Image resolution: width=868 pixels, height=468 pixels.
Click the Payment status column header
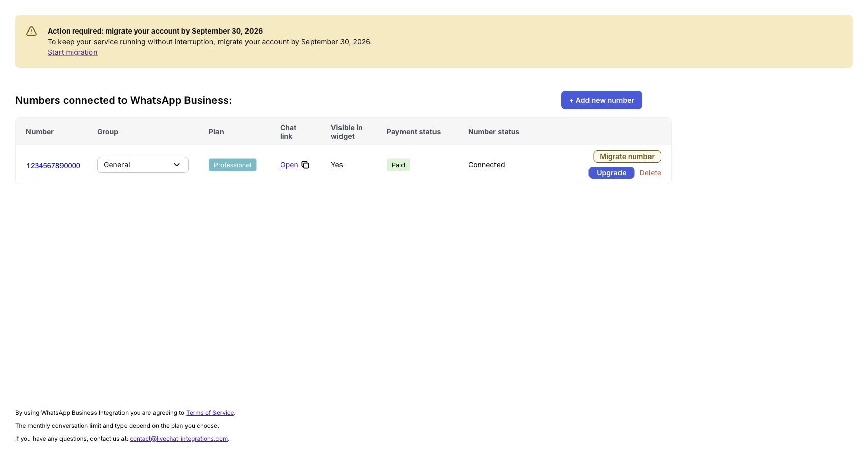click(414, 132)
